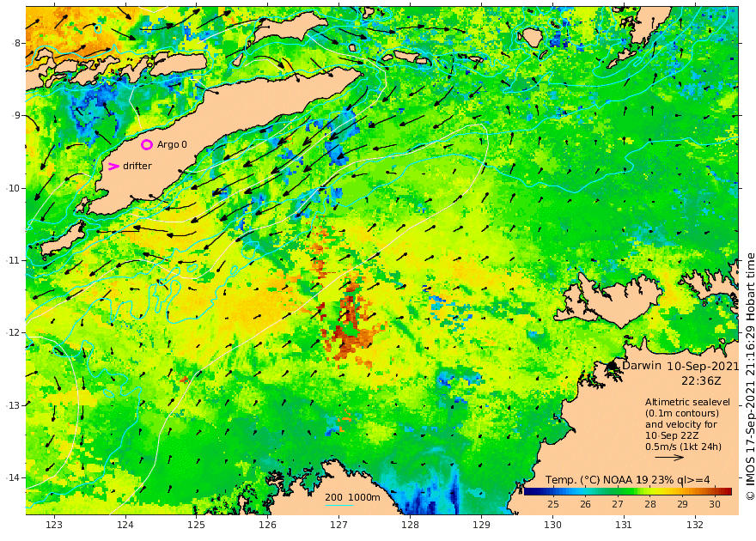Click the '200 1000m' depth legend text

352,497
